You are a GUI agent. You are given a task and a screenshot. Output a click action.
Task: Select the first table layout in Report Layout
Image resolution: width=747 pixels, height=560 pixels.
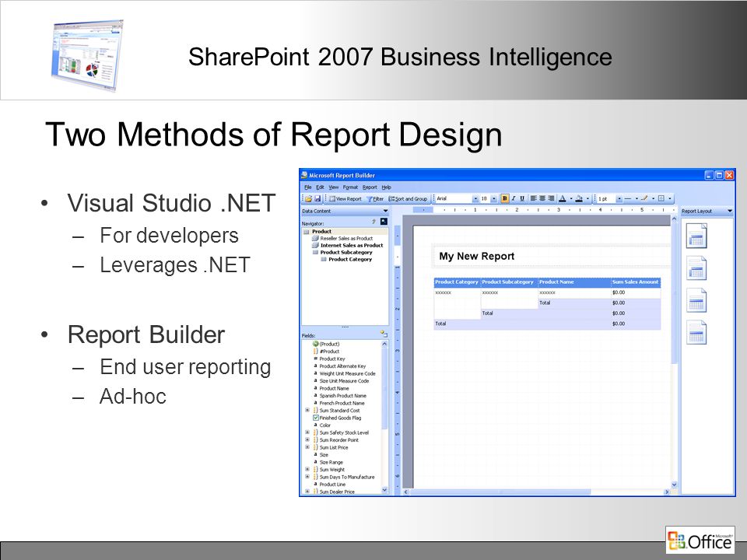click(696, 235)
